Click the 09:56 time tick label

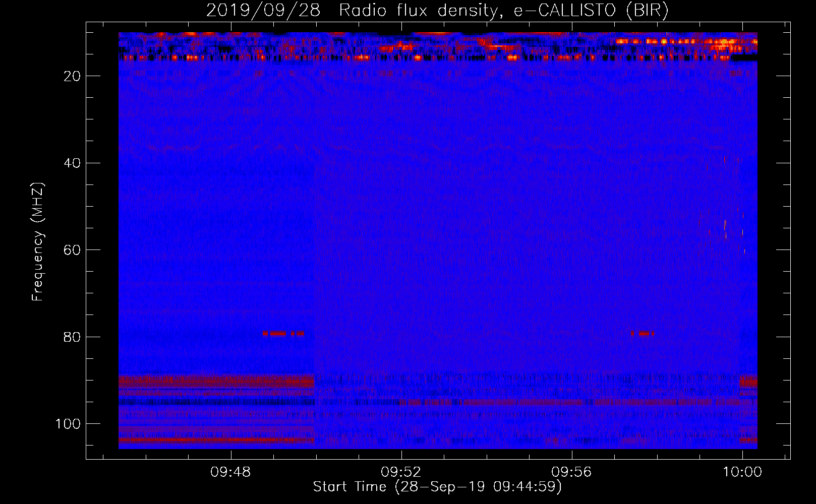pos(571,472)
